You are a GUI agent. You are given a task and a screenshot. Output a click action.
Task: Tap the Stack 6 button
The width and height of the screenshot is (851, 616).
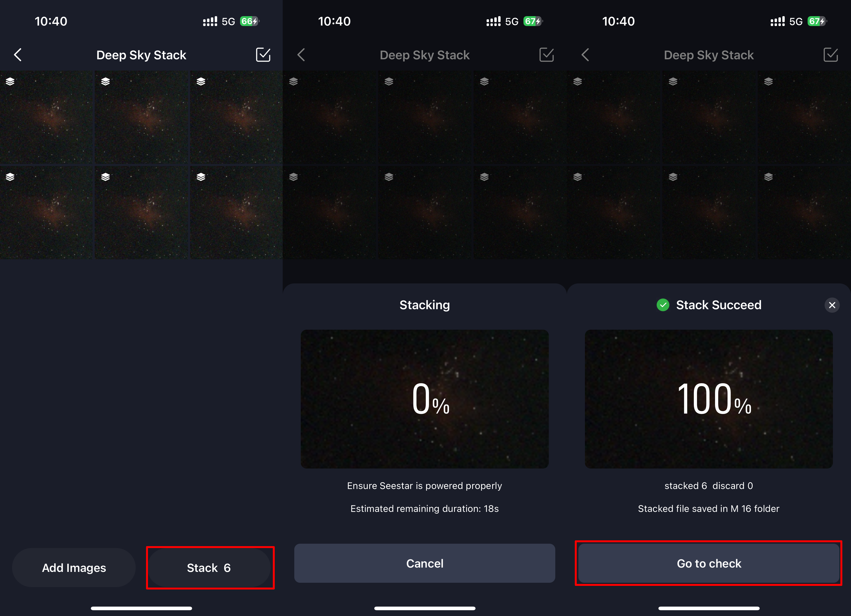click(x=209, y=568)
